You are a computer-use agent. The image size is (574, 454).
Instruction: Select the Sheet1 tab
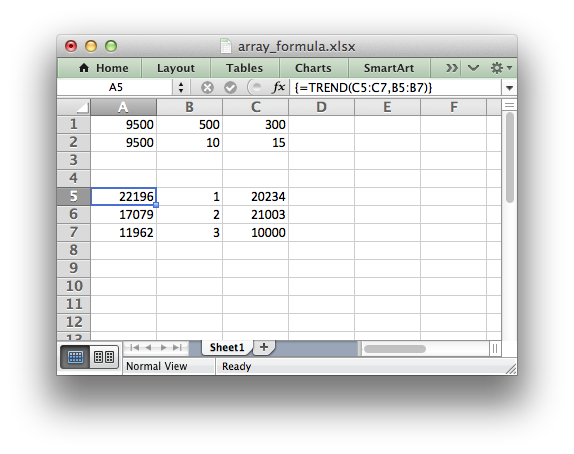(227, 347)
